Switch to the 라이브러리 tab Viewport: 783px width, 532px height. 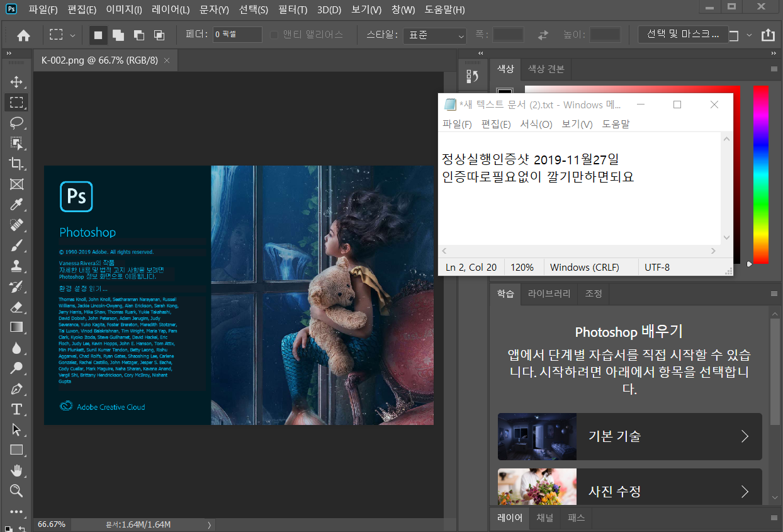tap(549, 293)
